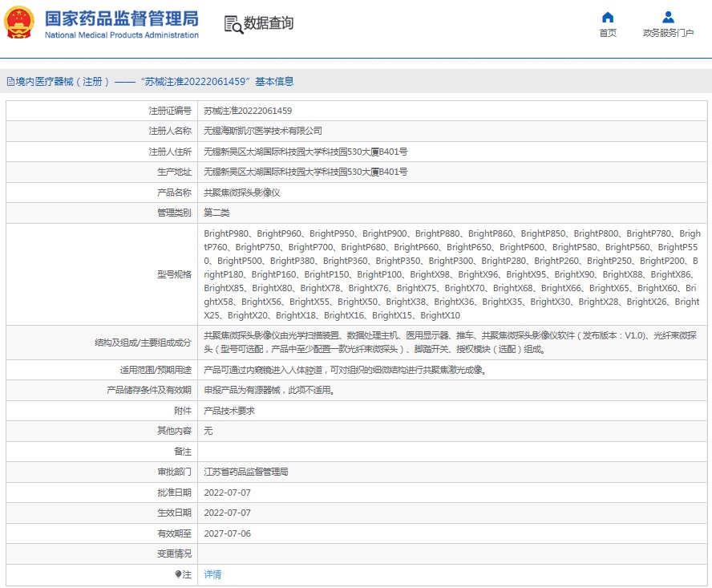Click the 变更情况 label
This screenshot has width=712, height=588.
coord(174,554)
